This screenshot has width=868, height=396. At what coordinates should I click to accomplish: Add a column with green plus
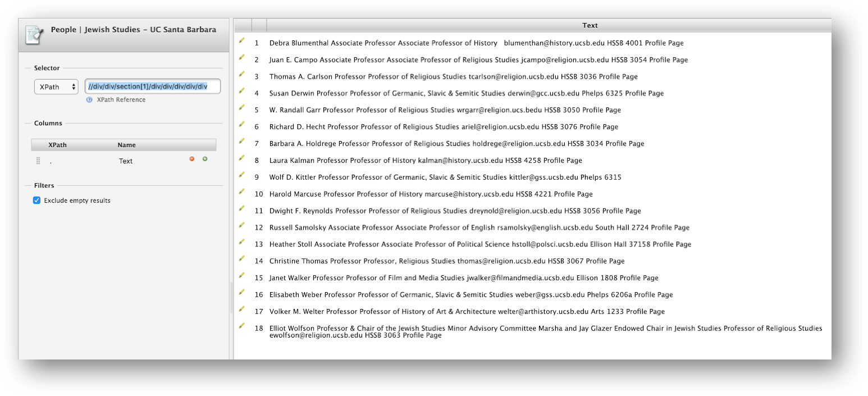(205, 160)
